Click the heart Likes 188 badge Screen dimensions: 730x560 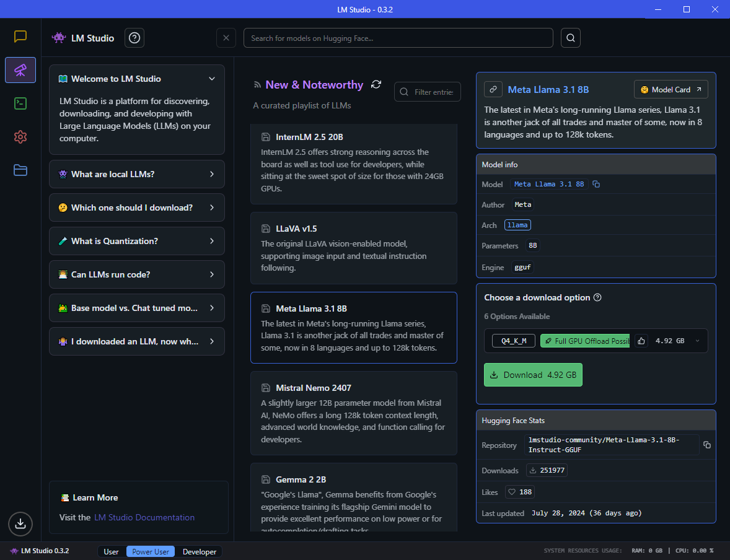[520, 492]
